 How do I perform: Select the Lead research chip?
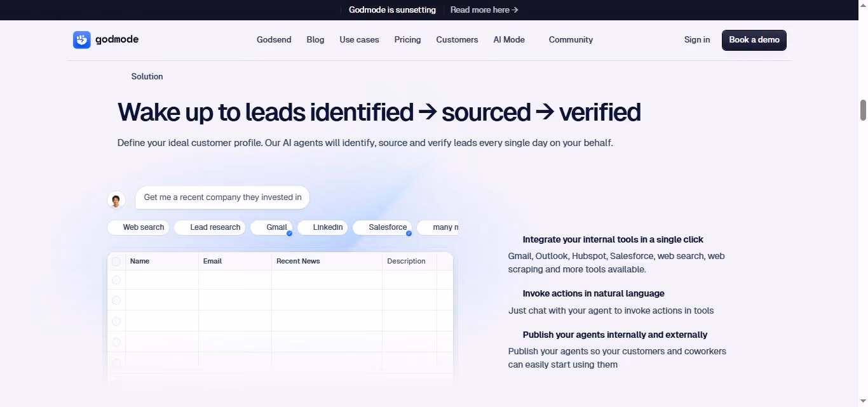[x=210, y=227]
